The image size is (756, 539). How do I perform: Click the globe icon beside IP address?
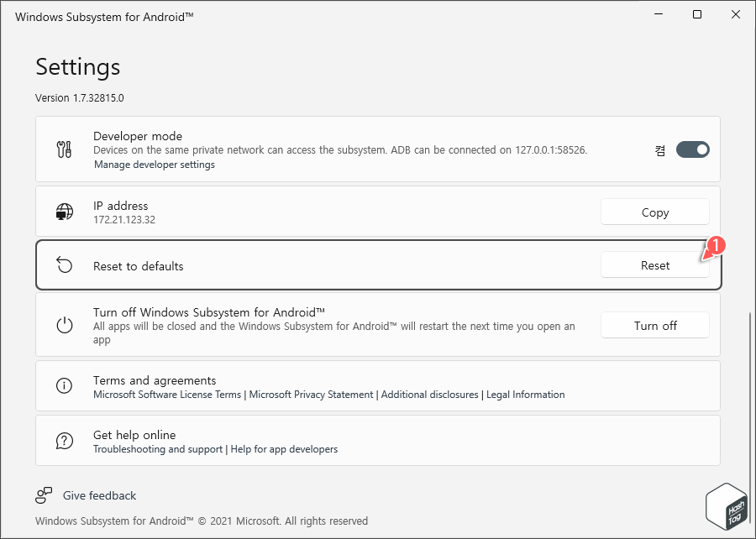pos(65,212)
